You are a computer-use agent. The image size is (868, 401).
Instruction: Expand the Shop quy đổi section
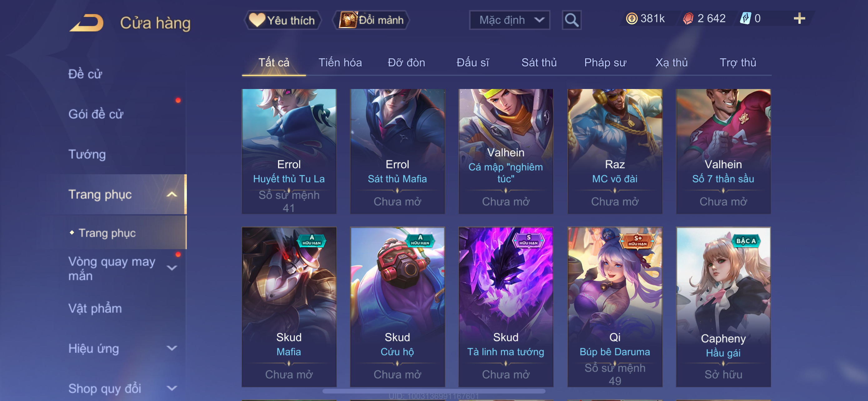tap(172, 388)
